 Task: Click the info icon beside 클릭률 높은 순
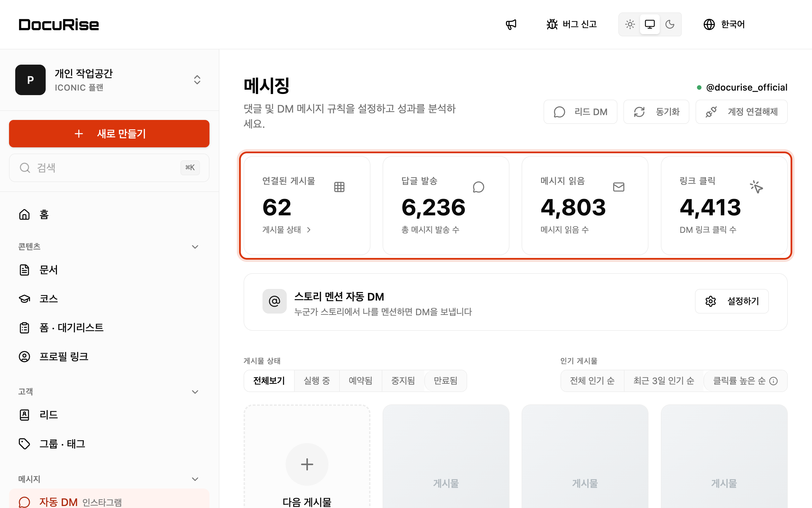tap(773, 381)
